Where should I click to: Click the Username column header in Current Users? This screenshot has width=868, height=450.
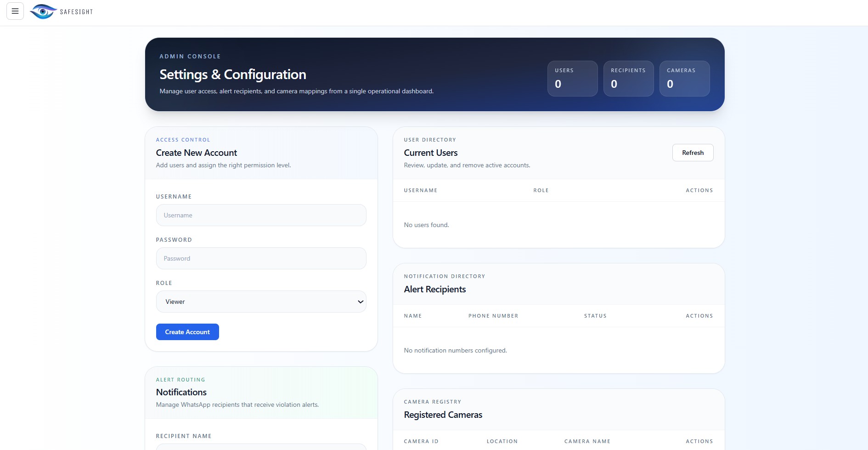click(x=421, y=190)
